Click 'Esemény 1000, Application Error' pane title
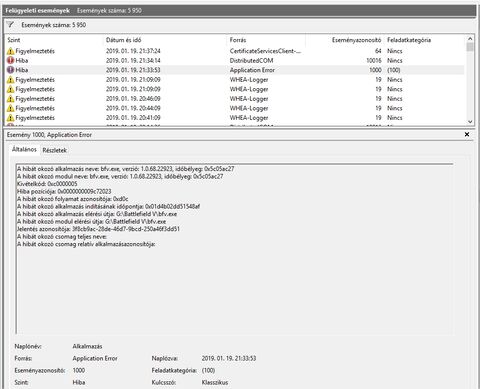The width and height of the screenshot is (480, 389). coord(49,135)
